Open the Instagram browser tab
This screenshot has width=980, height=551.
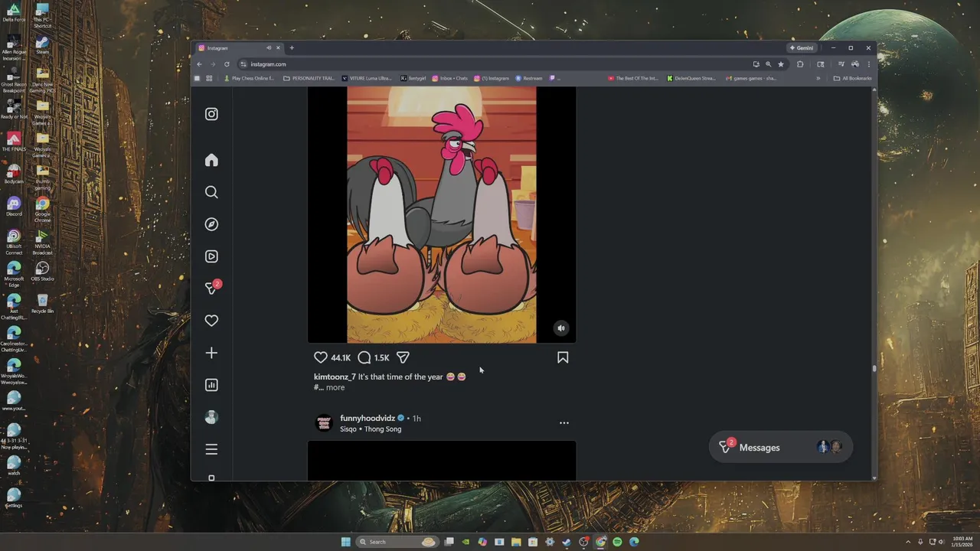pyautogui.click(x=240, y=47)
